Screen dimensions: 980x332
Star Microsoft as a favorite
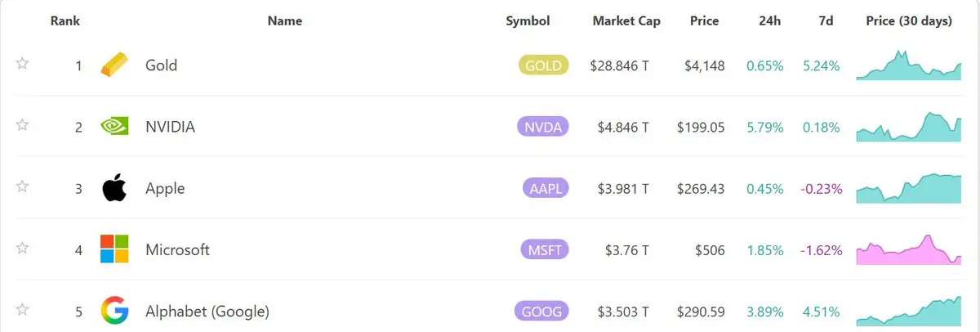coord(23,248)
